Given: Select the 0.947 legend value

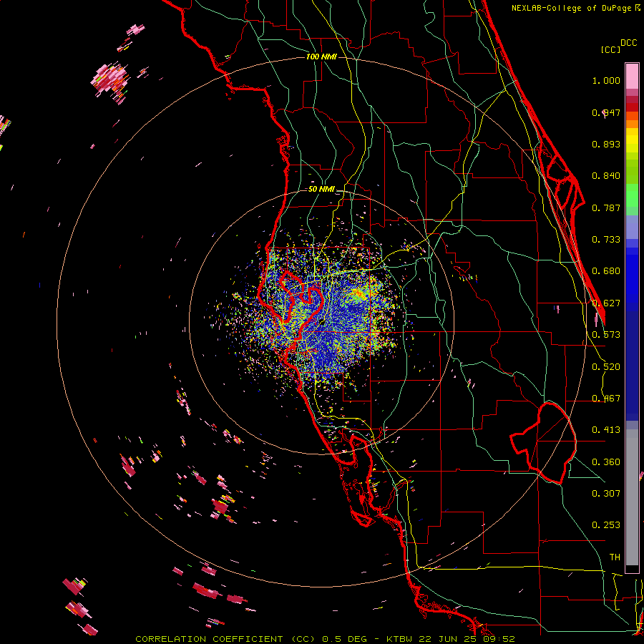Looking at the screenshot, I should coord(606,112).
